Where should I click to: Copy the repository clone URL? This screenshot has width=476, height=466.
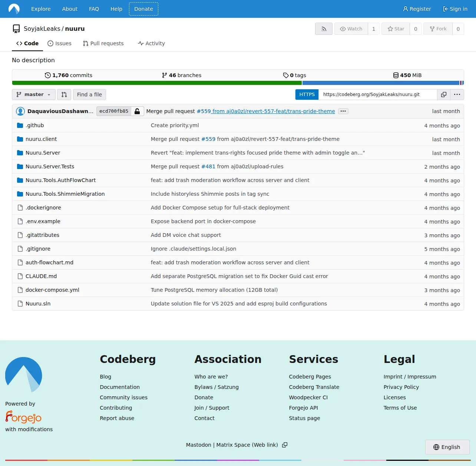pyautogui.click(x=443, y=95)
